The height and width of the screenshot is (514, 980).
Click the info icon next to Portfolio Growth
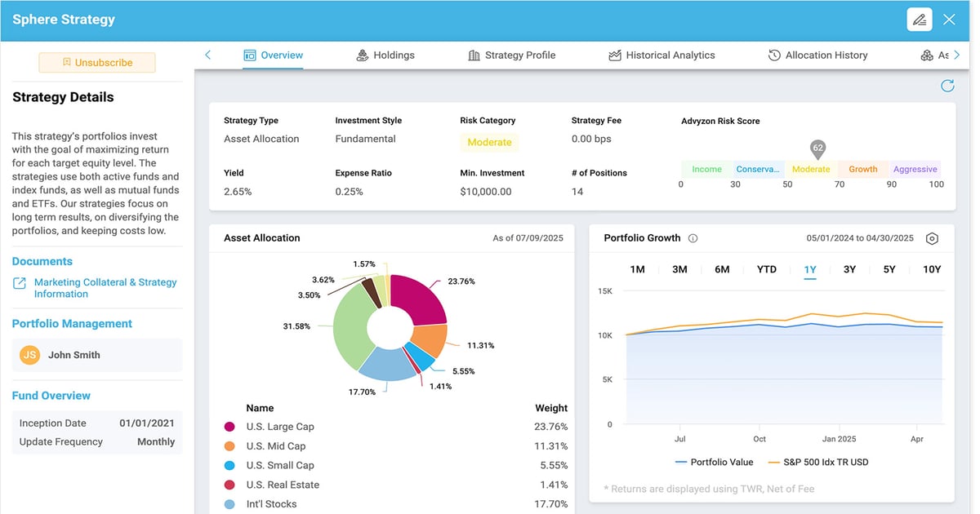click(693, 237)
